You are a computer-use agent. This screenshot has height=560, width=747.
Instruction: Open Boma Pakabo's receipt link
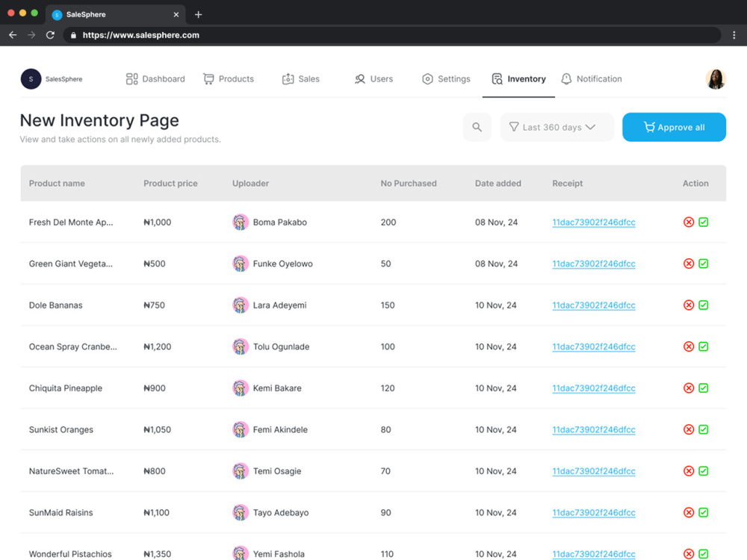click(x=594, y=223)
